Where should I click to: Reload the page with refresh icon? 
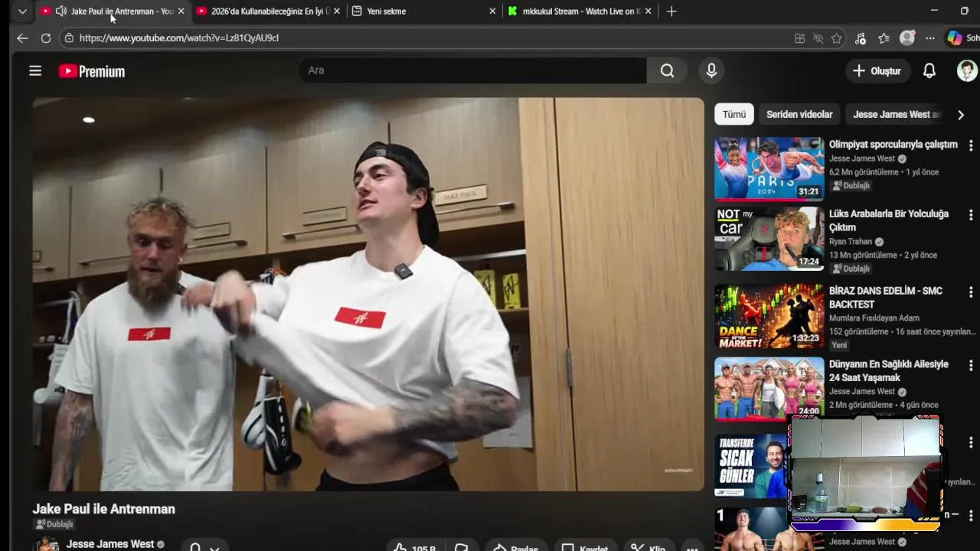[46, 37]
